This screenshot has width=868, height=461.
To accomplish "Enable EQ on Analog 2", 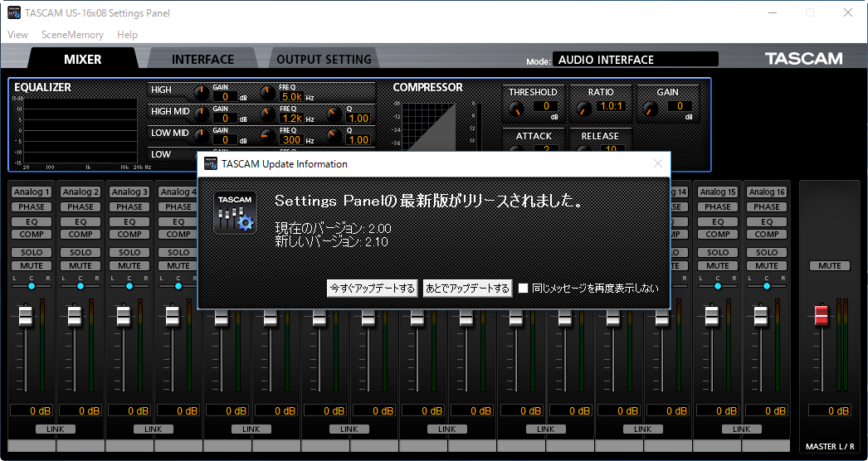I will click(x=80, y=221).
